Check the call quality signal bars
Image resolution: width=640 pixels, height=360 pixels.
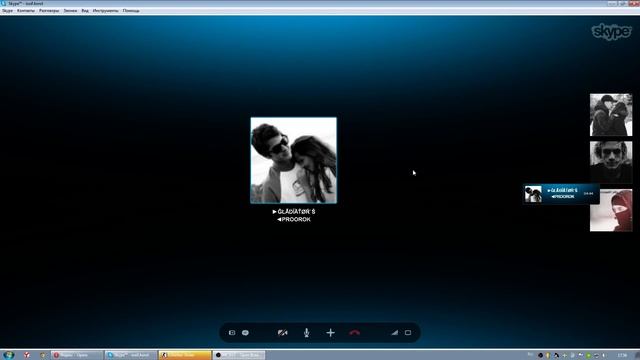(x=394, y=333)
